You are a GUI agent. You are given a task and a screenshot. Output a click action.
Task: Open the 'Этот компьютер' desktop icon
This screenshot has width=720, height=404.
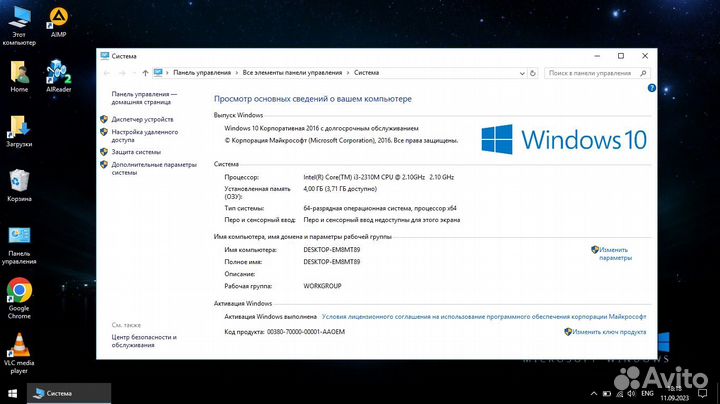click(19, 26)
